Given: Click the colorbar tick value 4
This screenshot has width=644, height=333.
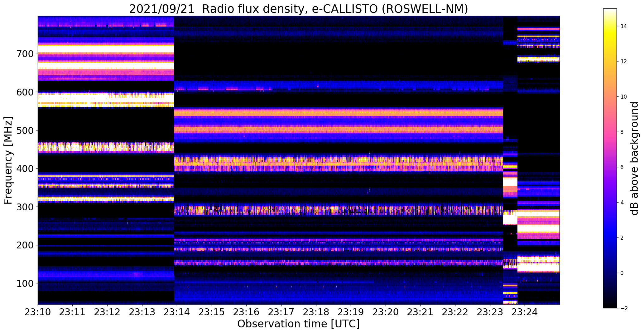Looking at the screenshot, I should [x=622, y=203].
